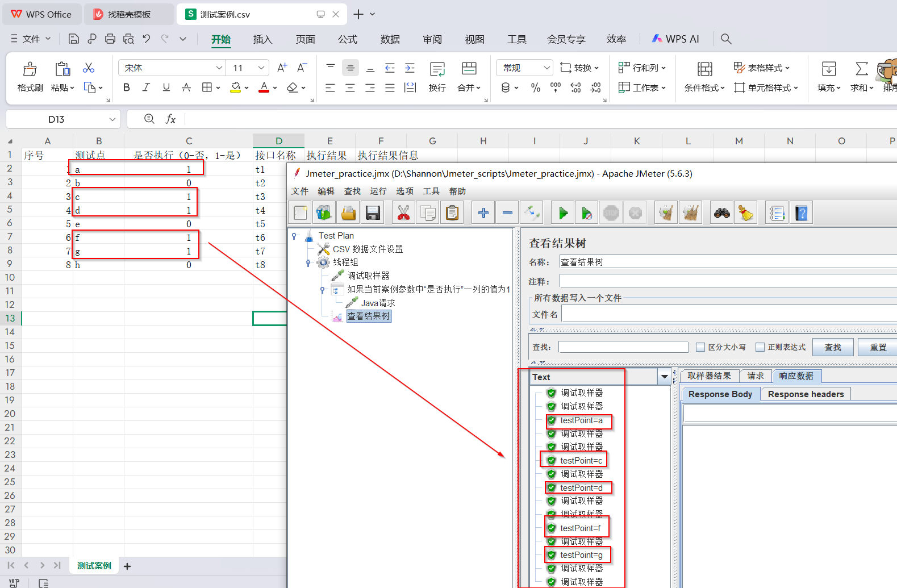897x588 pixels.
Task: Open cell name box dropdown D13
Action: (112, 119)
